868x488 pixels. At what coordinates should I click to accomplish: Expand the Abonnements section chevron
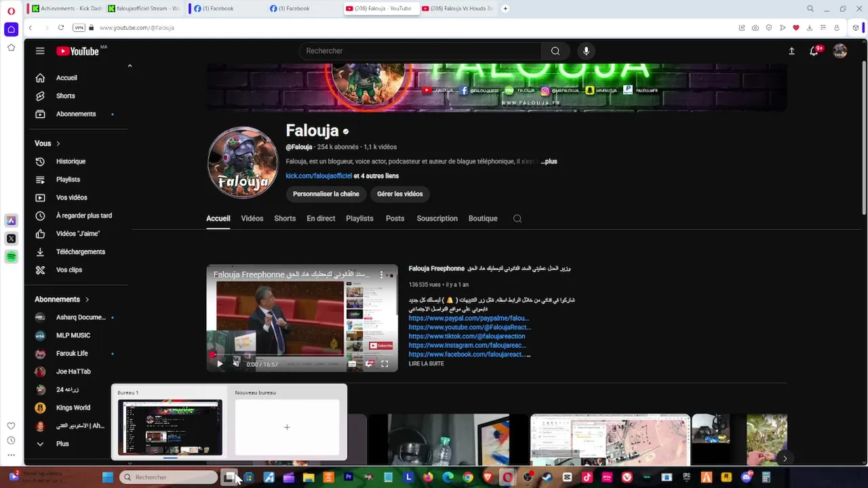coord(87,300)
